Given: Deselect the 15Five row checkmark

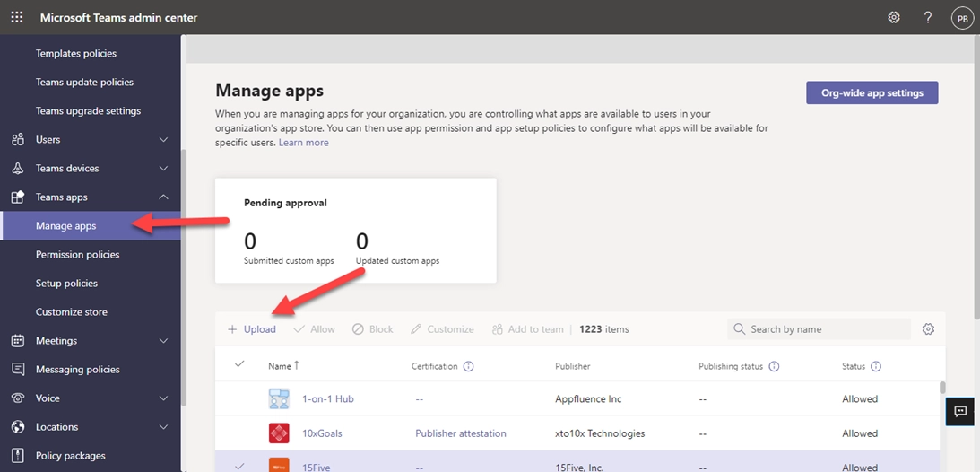Looking at the screenshot, I should (x=238, y=466).
